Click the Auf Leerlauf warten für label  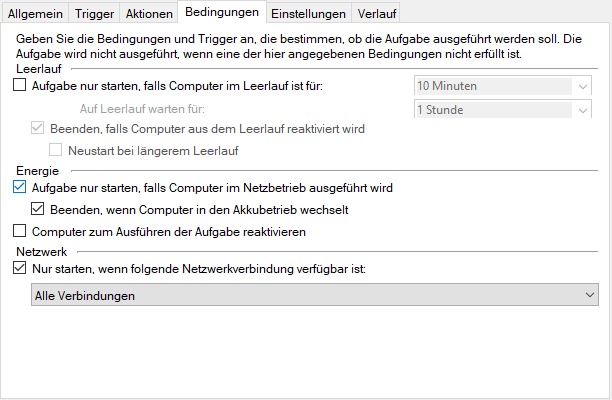148,108
